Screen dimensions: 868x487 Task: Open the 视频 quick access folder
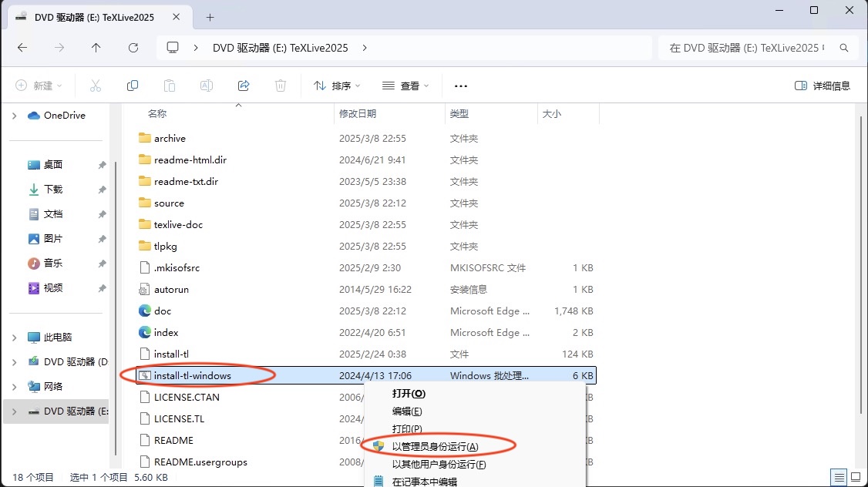tap(53, 287)
